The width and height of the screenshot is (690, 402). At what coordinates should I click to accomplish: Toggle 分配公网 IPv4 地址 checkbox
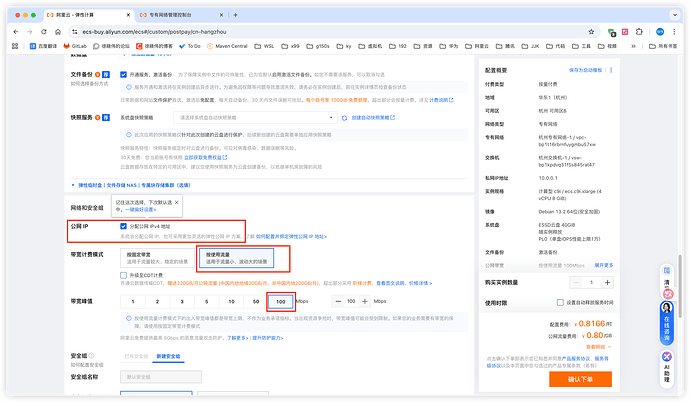tap(124, 226)
